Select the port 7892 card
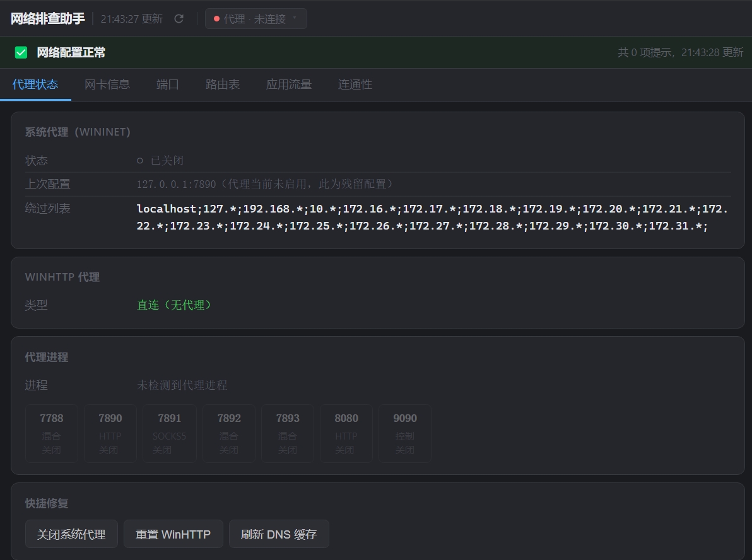Viewport: 752px width, 560px height. 229,433
